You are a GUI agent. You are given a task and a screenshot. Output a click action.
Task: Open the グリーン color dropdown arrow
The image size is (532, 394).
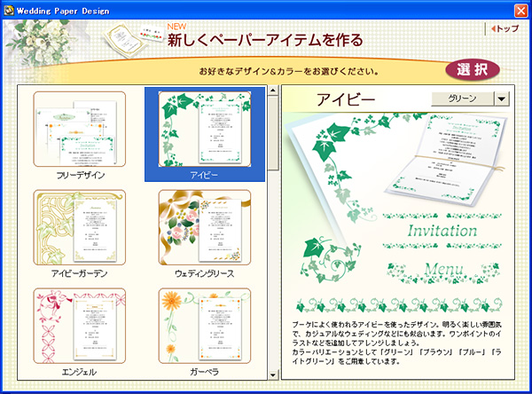[502, 99]
